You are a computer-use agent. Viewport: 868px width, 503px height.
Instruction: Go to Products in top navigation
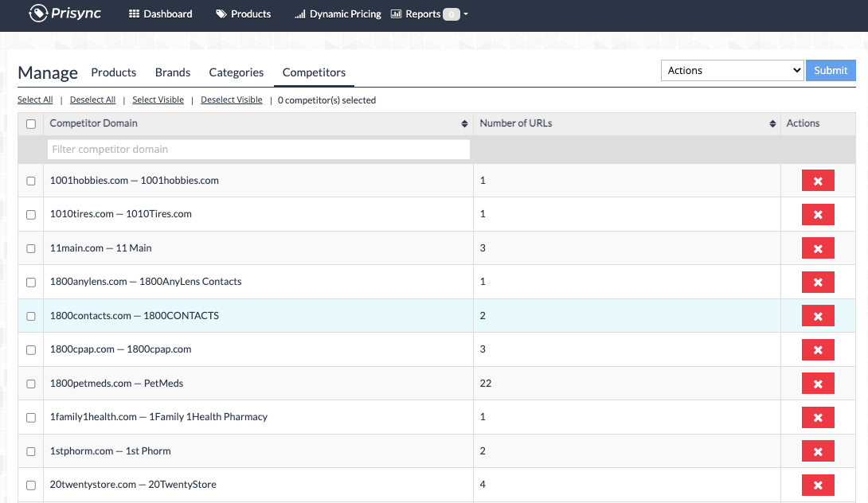coord(244,14)
